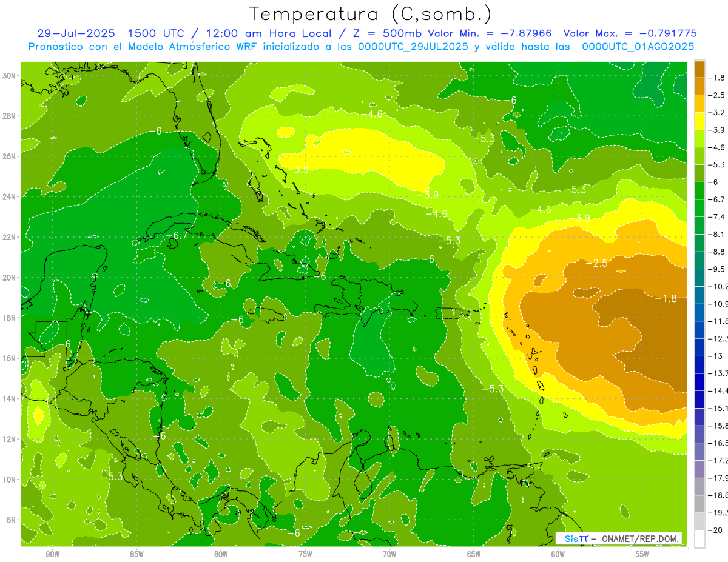Click the '-6.7' contour label on the map

[x=177, y=235]
